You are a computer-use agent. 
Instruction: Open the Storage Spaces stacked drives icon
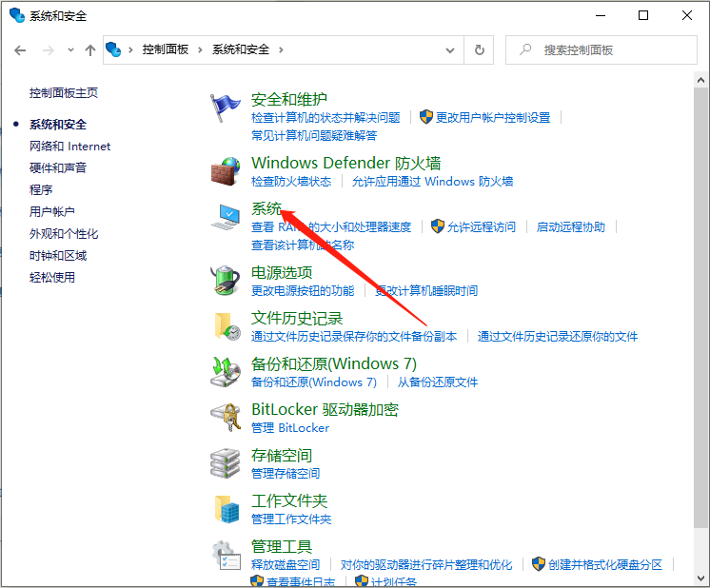225,463
